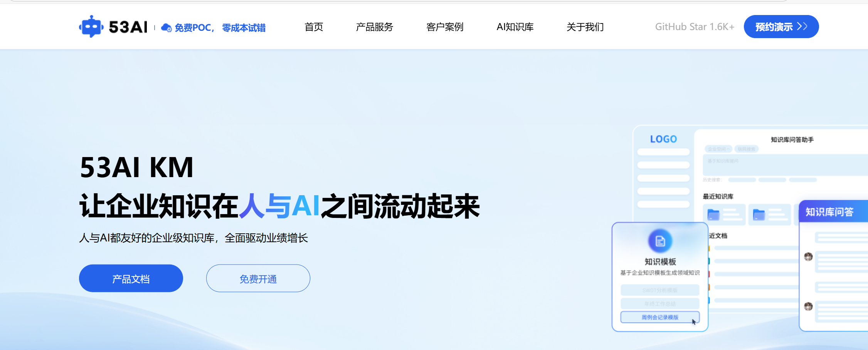
Task: Click the 免费POC，零成本试错 promo link
Action: tap(220, 28)
